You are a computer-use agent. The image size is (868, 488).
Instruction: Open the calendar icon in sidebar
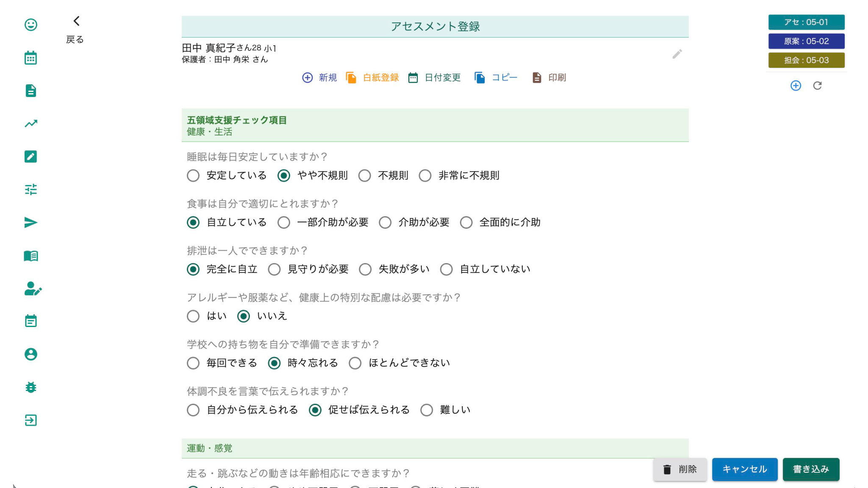coord(31,58)
